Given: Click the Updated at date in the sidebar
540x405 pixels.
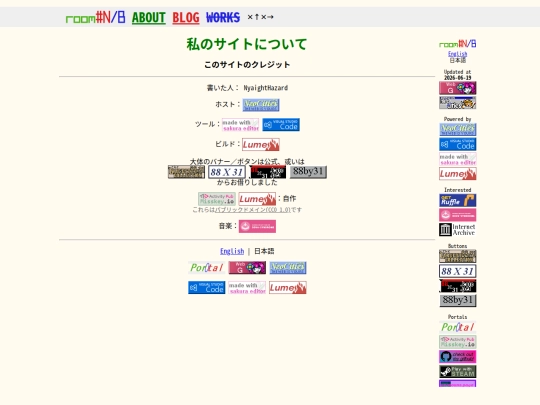Looking at the screenshot, I should click(458, 78).
